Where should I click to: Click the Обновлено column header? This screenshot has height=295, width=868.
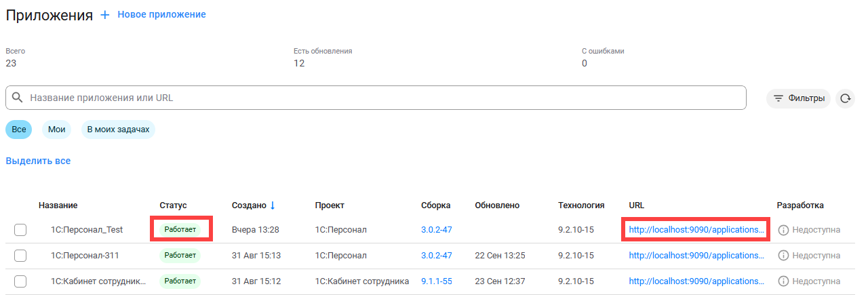[x=497, y=205]
